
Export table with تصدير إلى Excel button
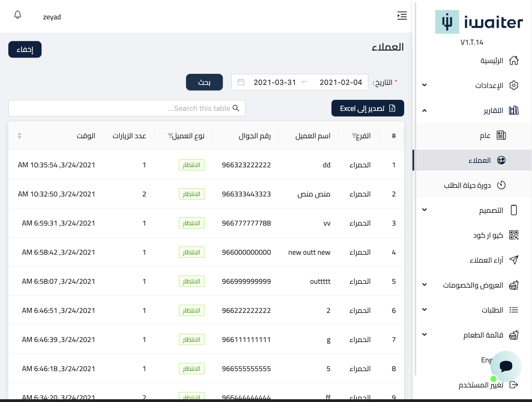[367, 108]
